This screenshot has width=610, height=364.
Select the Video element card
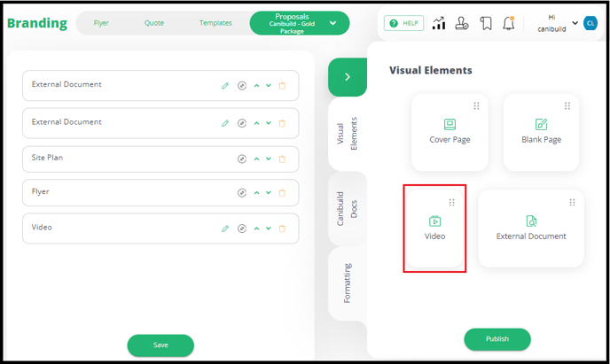[x=434, y=228]
